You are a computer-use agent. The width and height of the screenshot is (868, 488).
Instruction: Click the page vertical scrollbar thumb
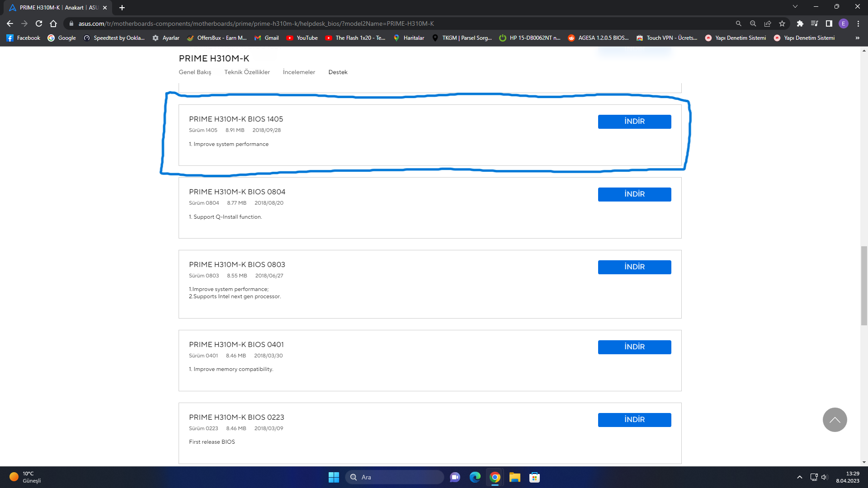coord(864,286)
